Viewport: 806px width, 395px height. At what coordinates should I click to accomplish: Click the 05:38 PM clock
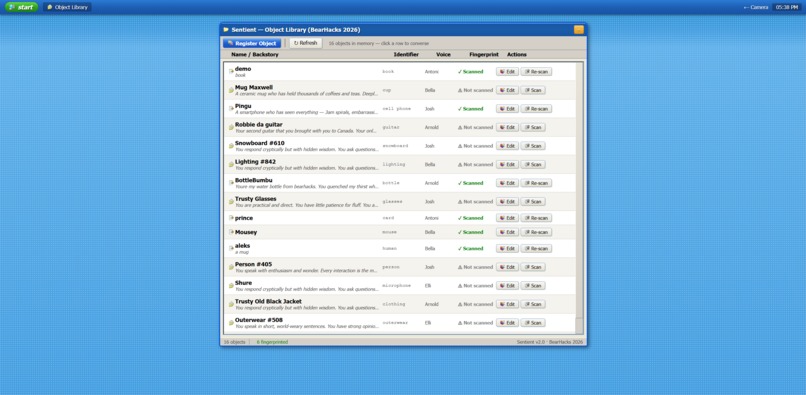pyautogui.click(x=786, y=7)
